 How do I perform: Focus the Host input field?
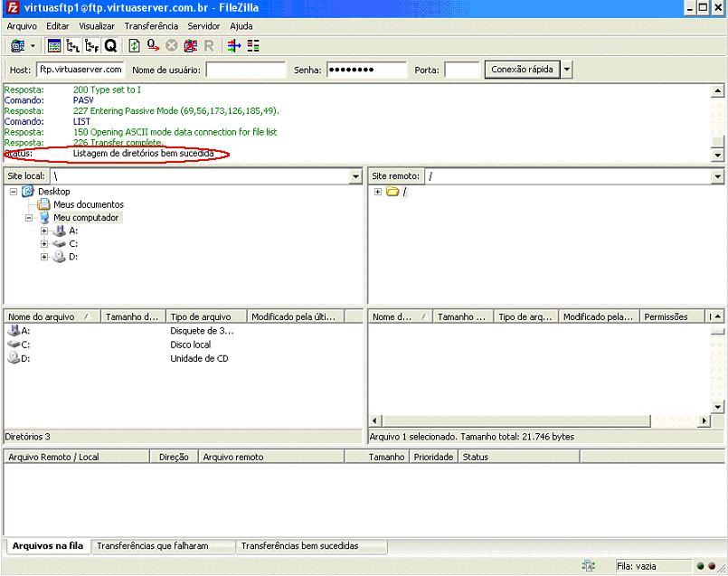pyautogui.click(x=80, y=70)
